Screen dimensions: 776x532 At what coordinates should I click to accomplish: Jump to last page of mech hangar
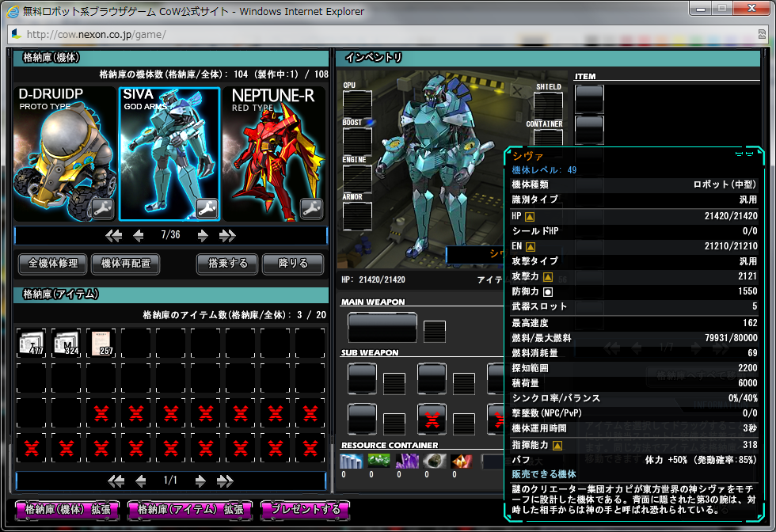pos(227,236)
